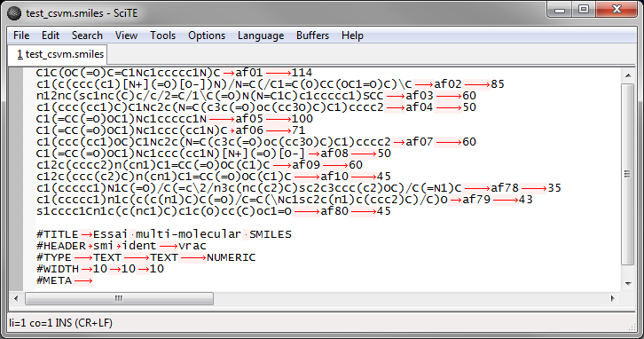Maximize the SciTE window
644x339 pixels.
click(x=584, y=10)
